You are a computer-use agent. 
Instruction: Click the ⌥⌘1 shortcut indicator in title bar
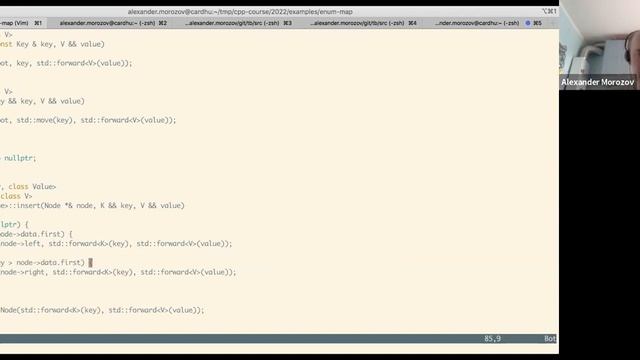(549, 11)
